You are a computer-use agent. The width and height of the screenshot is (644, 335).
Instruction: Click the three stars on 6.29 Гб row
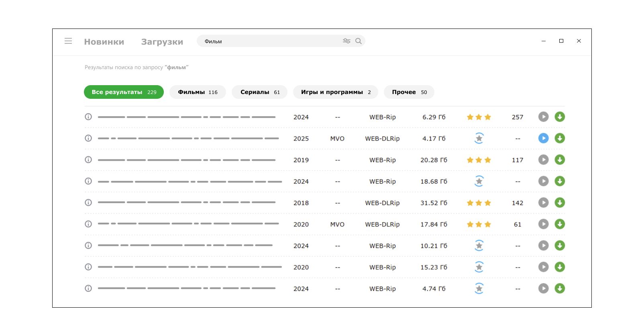click(479, 117)
